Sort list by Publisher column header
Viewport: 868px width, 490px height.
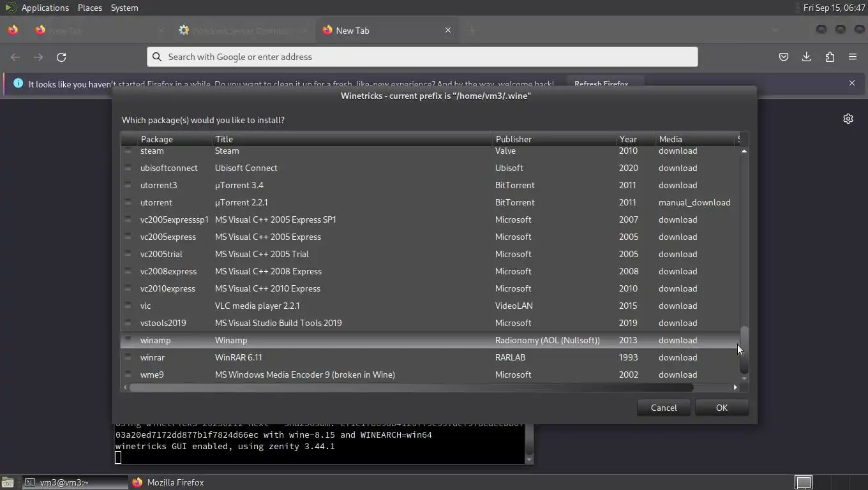(x=553, y=139)
